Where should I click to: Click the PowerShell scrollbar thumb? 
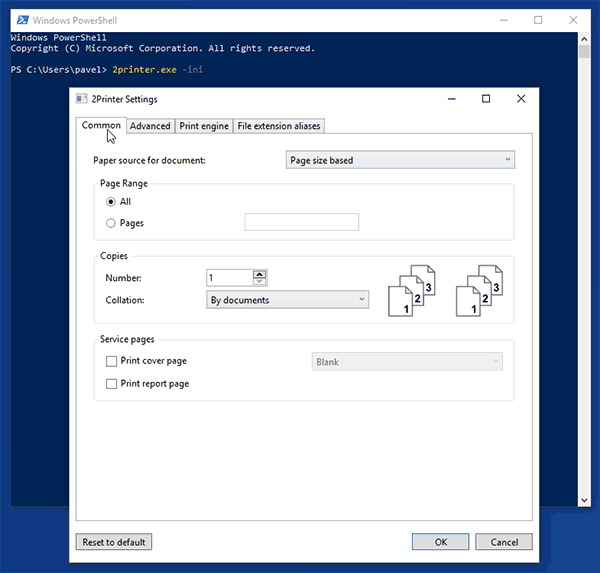[584, 52]
